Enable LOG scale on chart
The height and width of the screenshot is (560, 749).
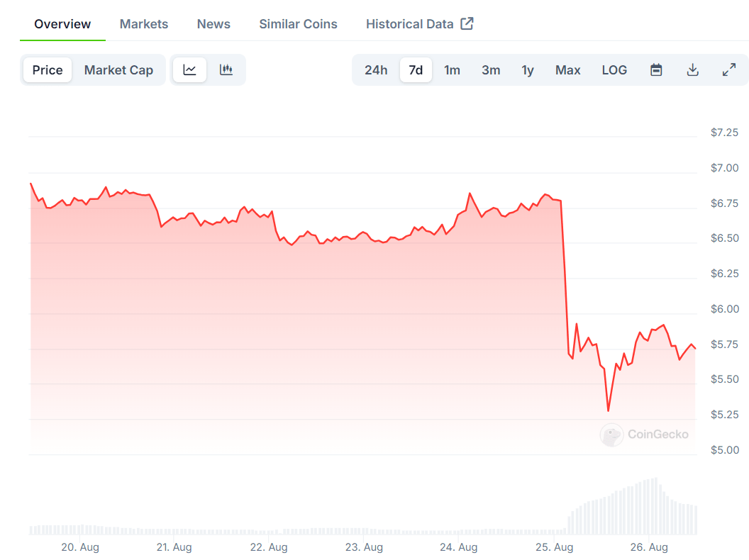pyautogui.click(x=614, y=69)
